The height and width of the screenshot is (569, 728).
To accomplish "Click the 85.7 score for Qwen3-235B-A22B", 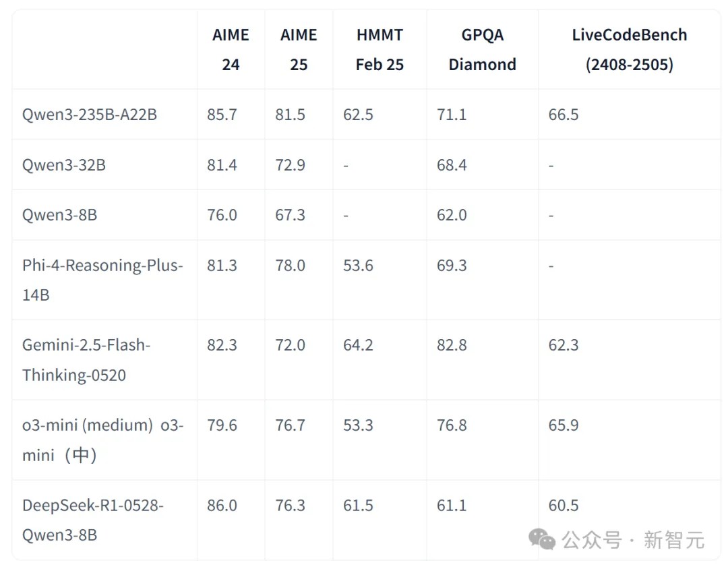I will [x=222, y=114].
